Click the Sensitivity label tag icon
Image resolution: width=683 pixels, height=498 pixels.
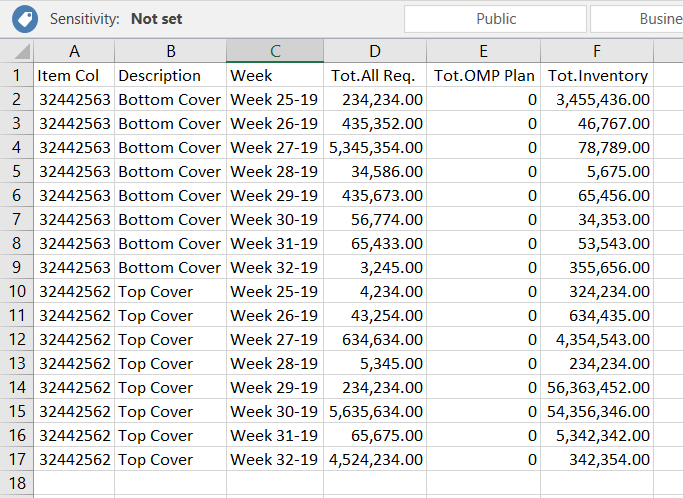click(x=25, y=19)
